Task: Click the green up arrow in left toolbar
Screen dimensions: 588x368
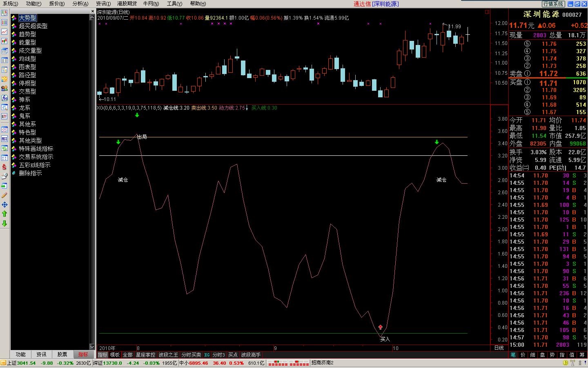Action: pyautogui.click(x=4, y=214)
